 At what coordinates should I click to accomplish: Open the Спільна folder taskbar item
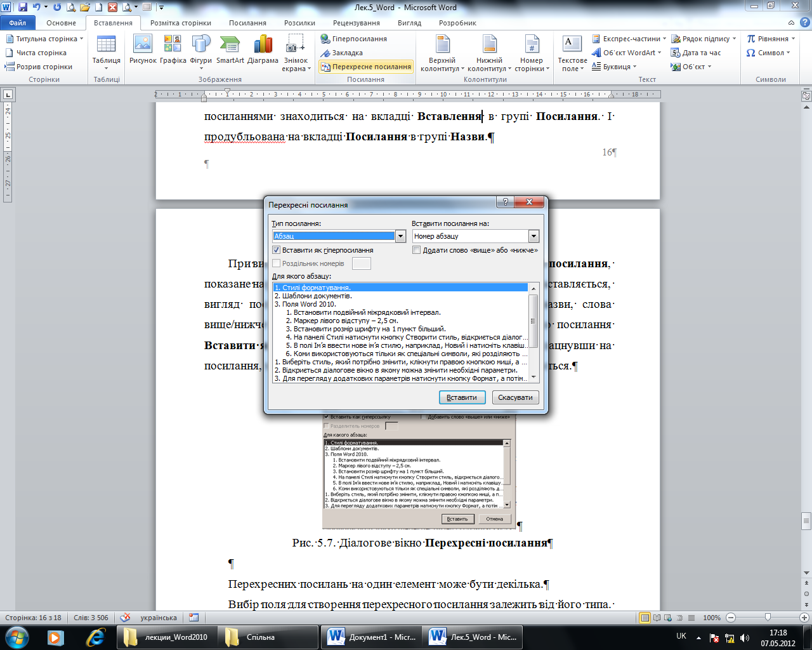tap(268, 637)
